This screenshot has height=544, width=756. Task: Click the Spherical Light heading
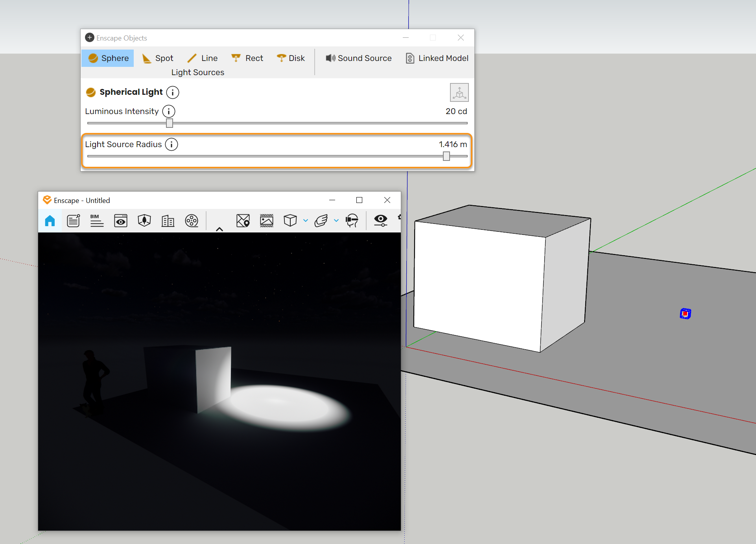pos(131,92)
